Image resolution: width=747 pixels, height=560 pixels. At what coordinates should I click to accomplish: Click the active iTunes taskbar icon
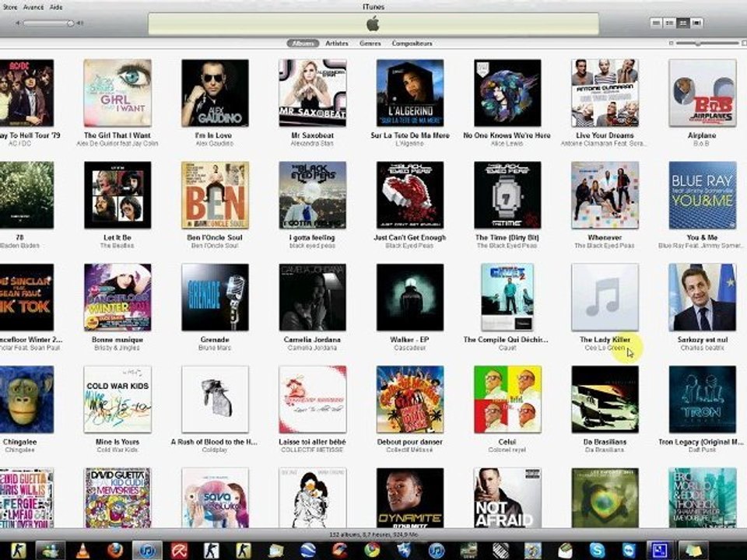tap(147, 551)
